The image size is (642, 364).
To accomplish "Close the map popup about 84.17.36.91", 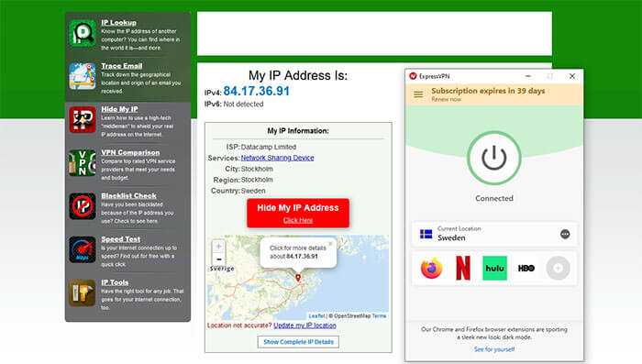I will pos(330,244).
